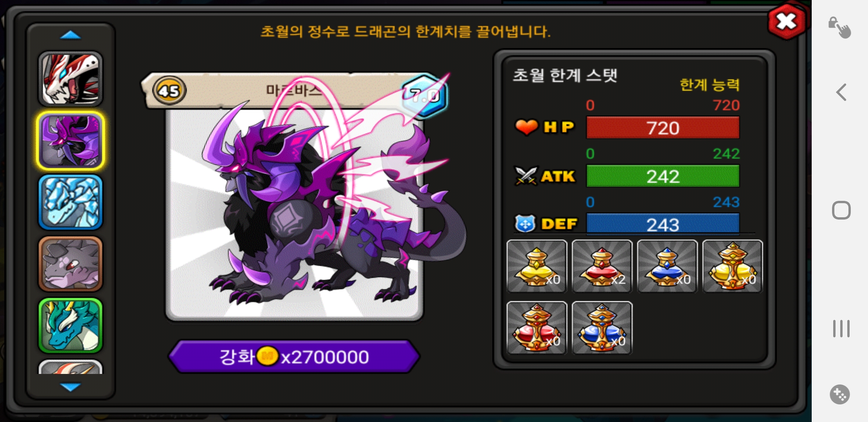Use the small red essence potion x2
Viewport: 868px width, 422px height.
click(602, 266)
